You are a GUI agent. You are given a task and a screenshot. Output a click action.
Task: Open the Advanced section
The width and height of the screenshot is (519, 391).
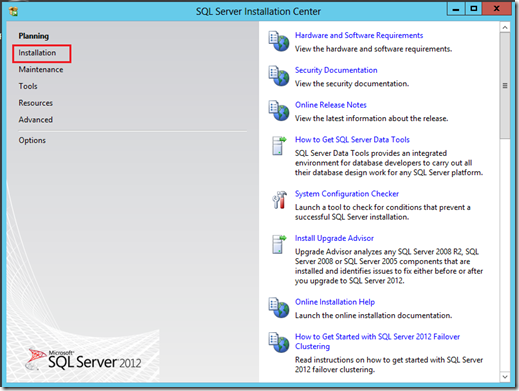35,119
